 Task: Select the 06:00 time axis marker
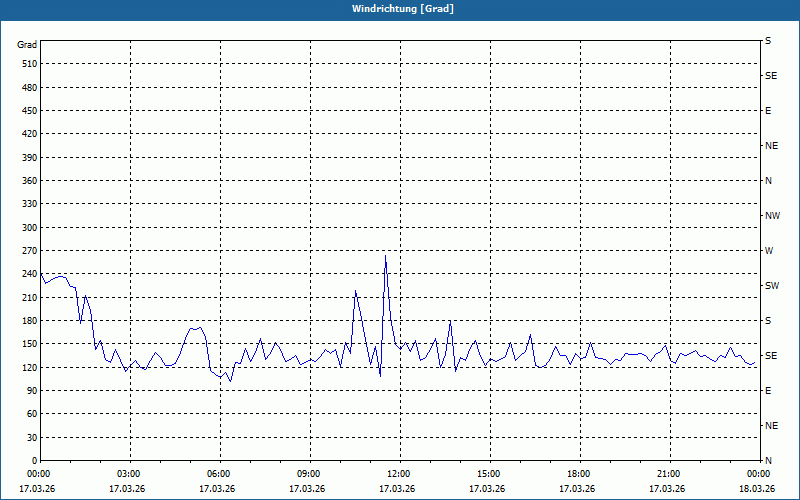coord(219,474)
